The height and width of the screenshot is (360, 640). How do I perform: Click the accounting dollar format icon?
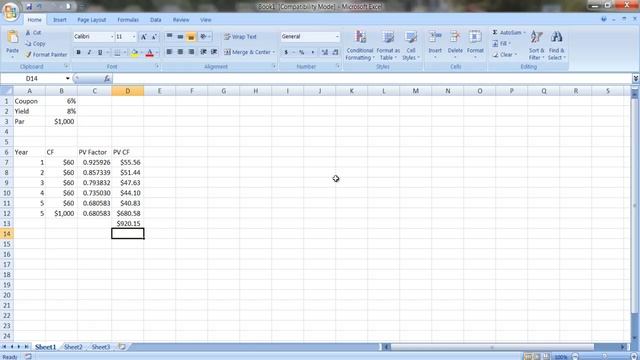tap(286, 52)
